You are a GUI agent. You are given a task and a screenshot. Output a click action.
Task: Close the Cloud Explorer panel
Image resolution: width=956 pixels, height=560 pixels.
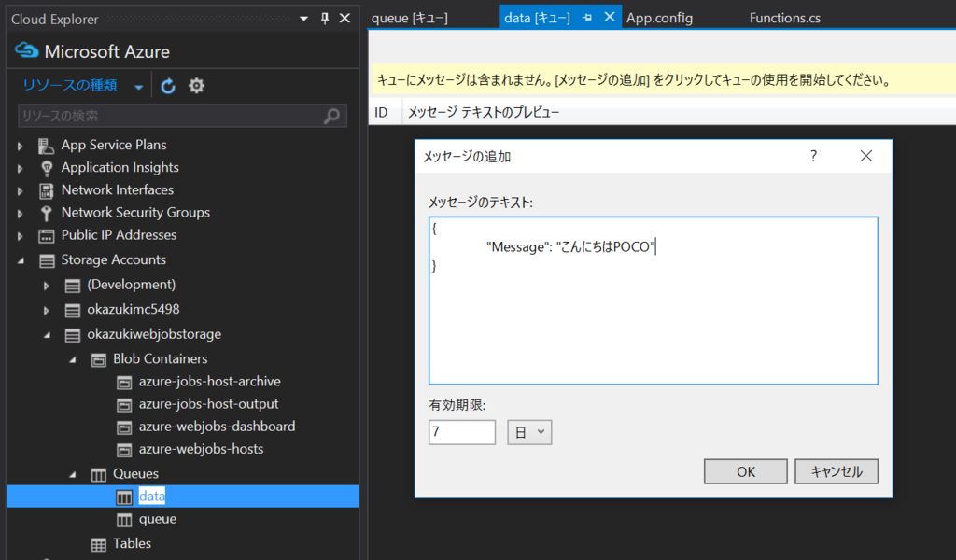click(x=344, y=19)
